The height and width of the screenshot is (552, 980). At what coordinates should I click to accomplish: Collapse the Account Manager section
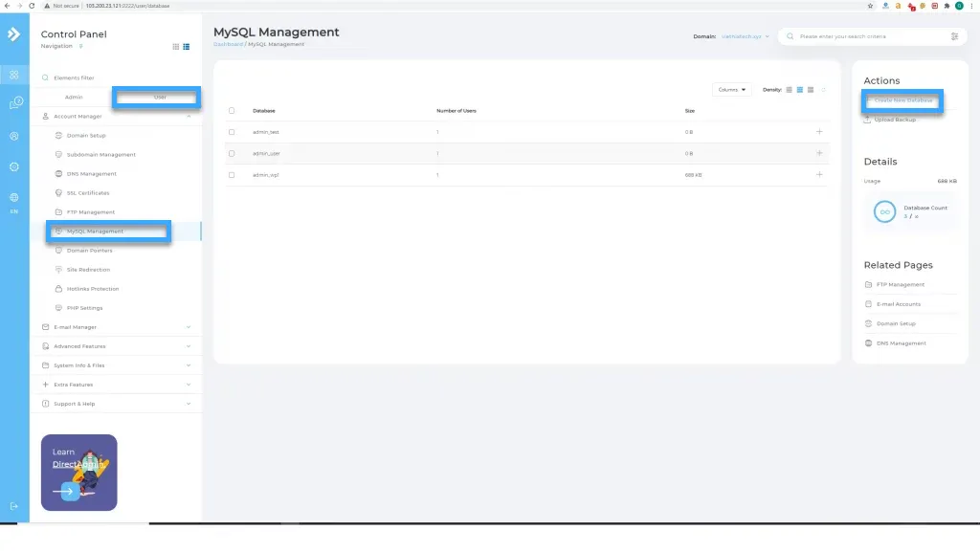pos(115,116)
